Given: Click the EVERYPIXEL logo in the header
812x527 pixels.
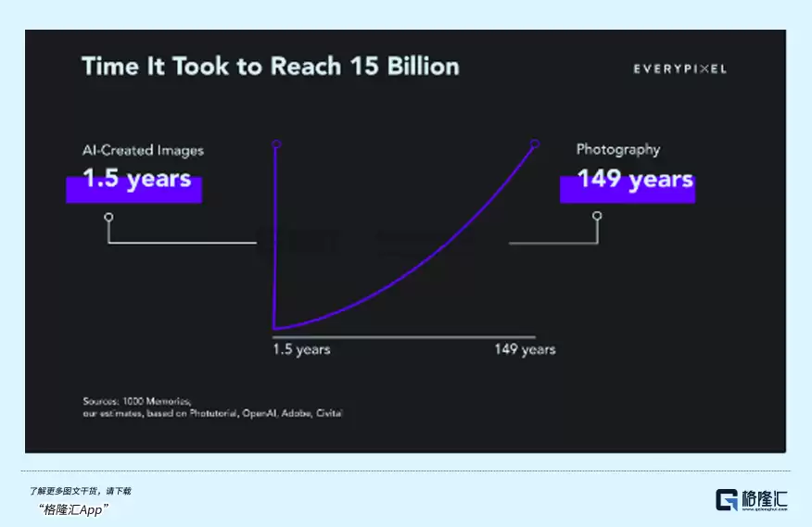Looking at the screenshot, I should (679, 69).
